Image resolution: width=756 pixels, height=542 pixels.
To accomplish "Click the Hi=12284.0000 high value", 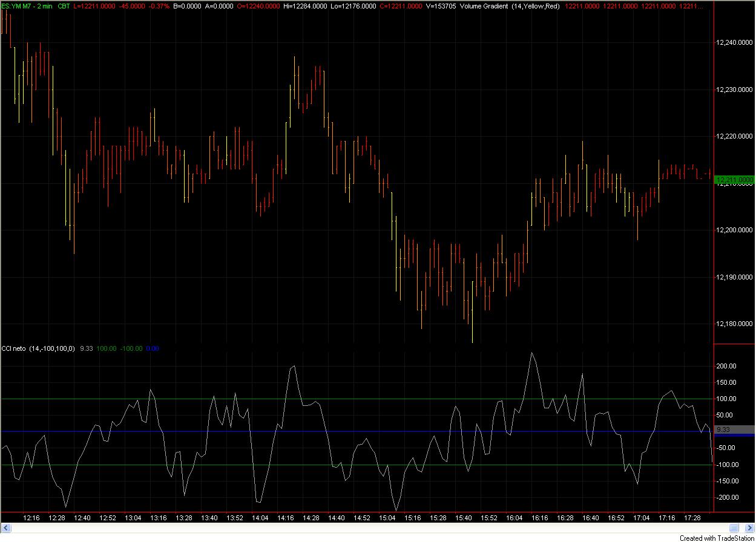I will (306, 5).
